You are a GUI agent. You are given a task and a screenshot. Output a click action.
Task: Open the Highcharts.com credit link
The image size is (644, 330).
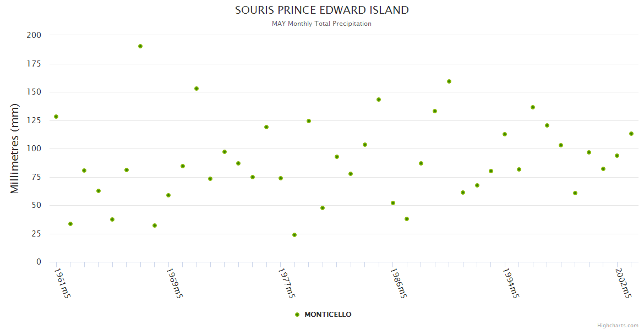(618, 326)
